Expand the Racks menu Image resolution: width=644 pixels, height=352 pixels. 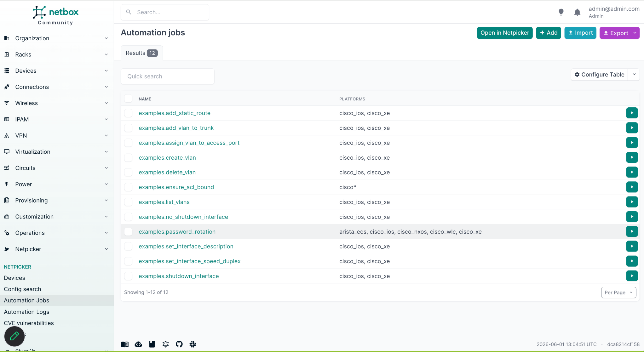pos(57,54)
